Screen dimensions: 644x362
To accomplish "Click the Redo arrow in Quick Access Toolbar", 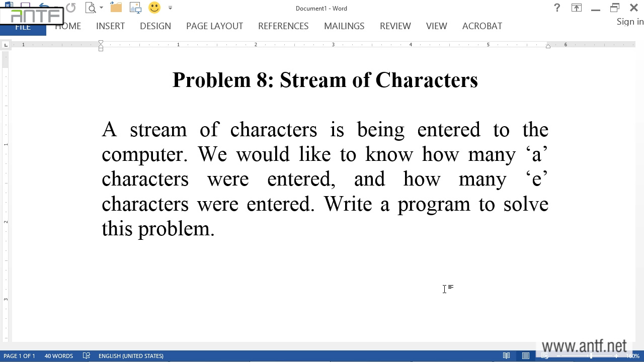I will click(71, 8).
